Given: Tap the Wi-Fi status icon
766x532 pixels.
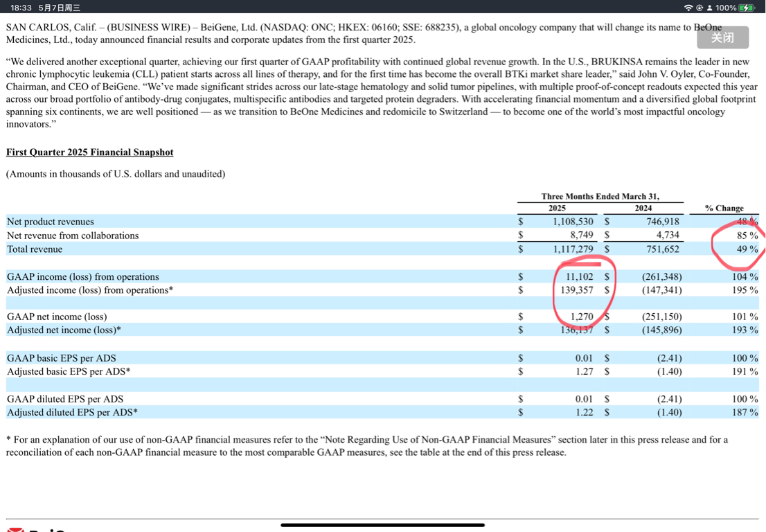Looking at the screenshot, I should point(688,8).
